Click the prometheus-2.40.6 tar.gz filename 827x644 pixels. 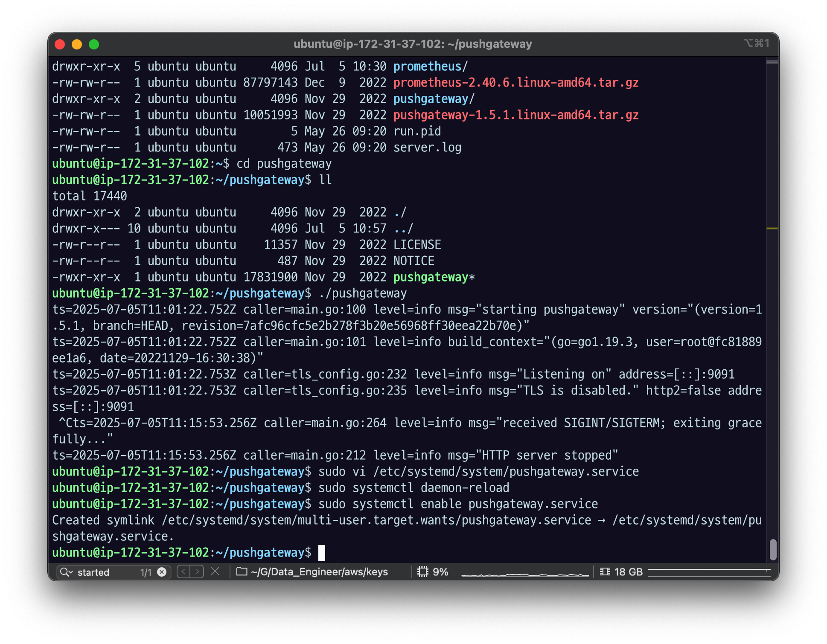click(515, 82)
